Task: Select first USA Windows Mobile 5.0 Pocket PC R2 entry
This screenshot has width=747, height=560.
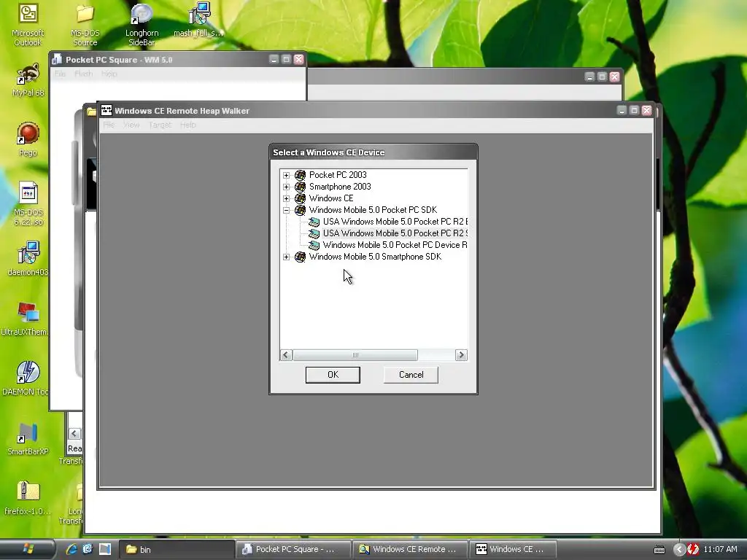Action: point(395,222)
